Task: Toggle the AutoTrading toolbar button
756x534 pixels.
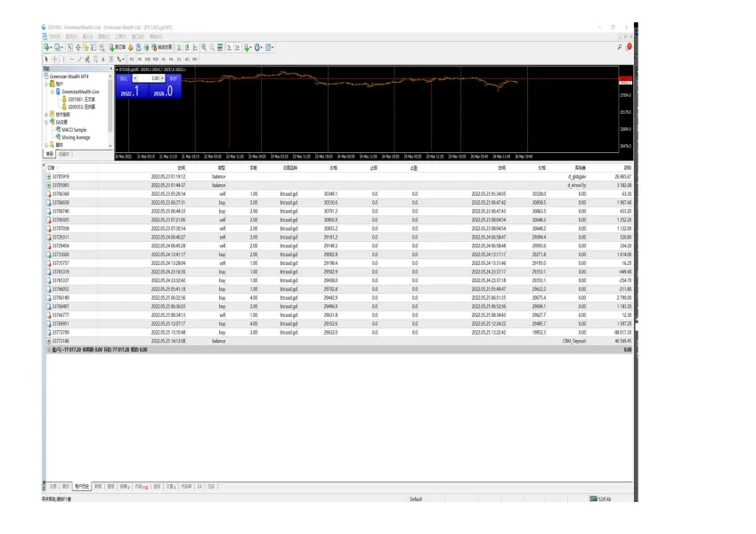Action: (161, 47)
